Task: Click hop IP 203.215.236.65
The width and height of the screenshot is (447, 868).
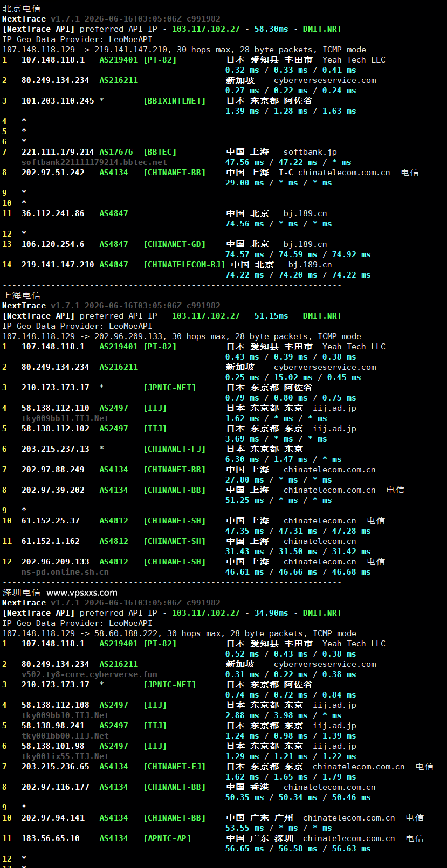Action: click(x=56, y=767)
